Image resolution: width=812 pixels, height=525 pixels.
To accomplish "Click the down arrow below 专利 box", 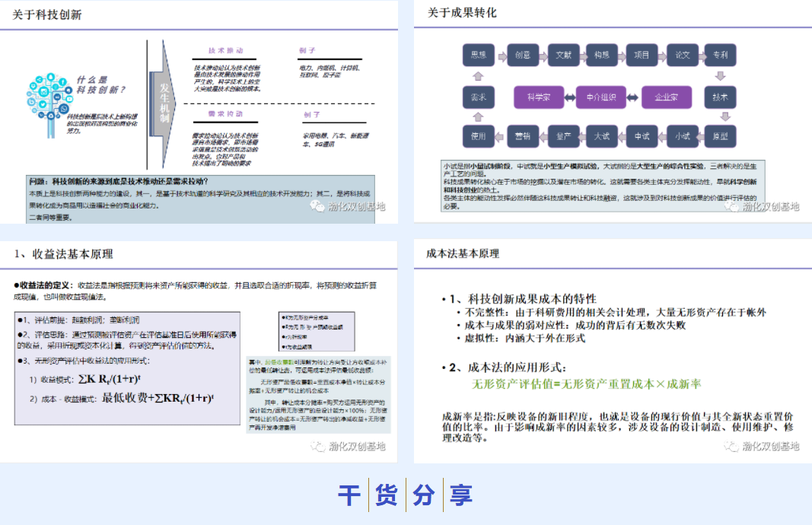I will point(719,75).
